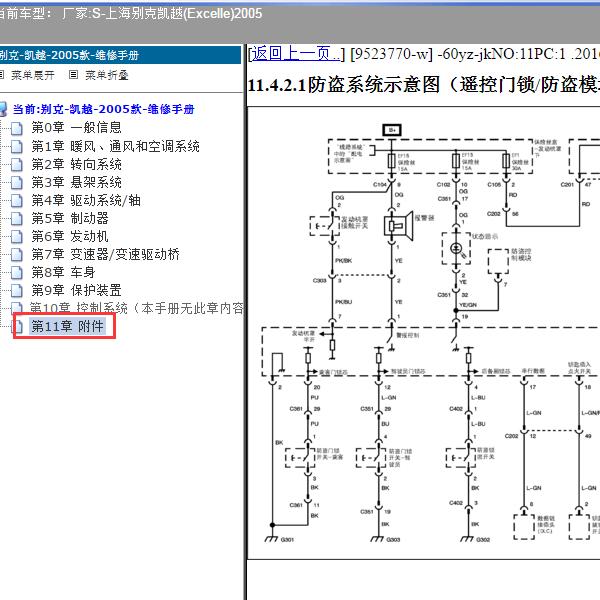
Task: Go back via 返回上一页 link
Action: (295, 54)
